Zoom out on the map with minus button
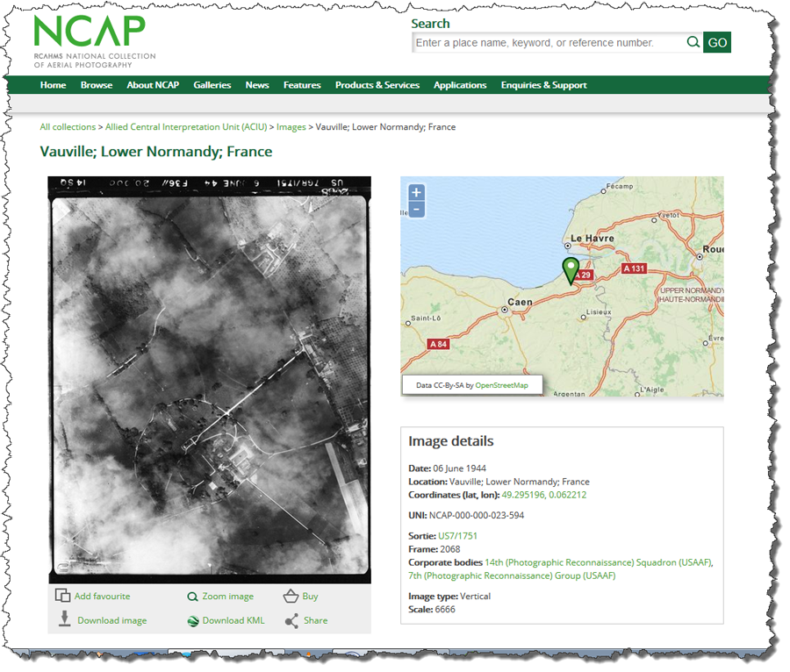790x672 pixels. (x=416, y=209)
